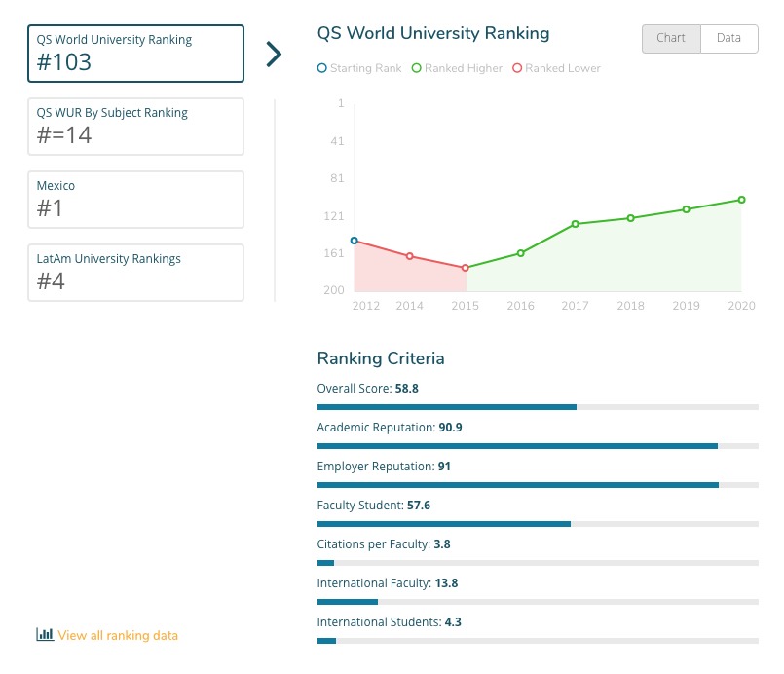
Task: Click the Citations per Faculty progress bar
Action: [538, 563]
